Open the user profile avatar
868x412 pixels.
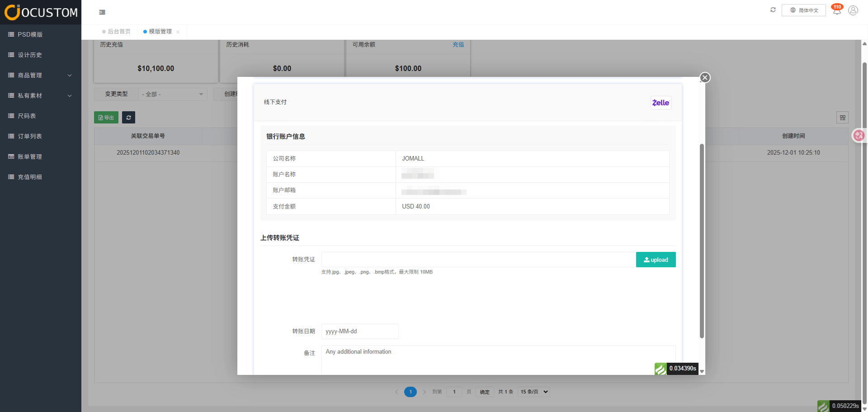click(853, 10)
